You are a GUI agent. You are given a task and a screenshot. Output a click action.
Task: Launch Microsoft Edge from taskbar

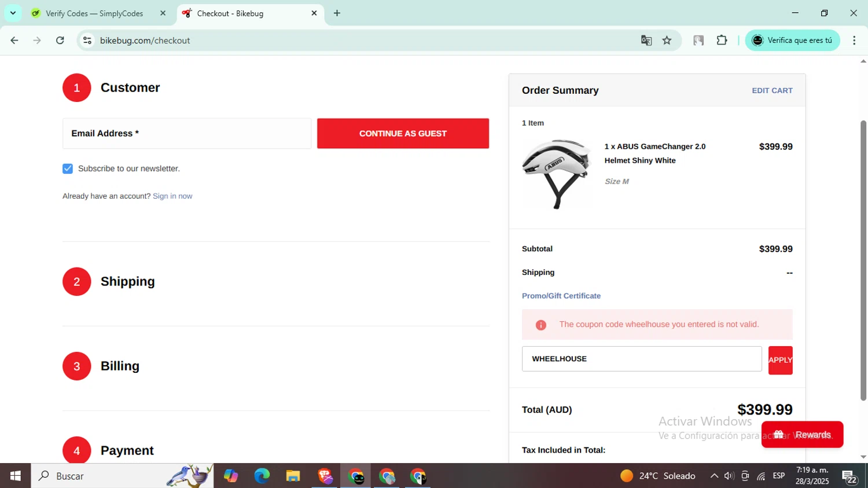[x=262, y=476]
